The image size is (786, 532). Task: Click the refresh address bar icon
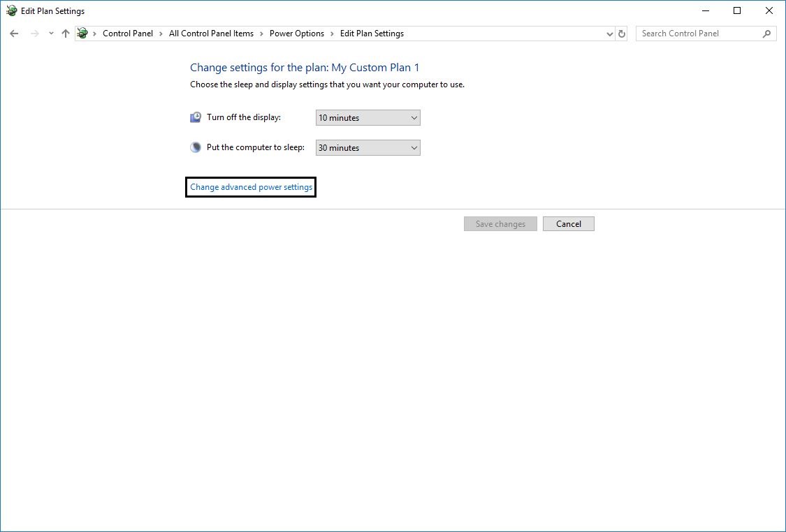pyautogui.click(x=621, y=33)
